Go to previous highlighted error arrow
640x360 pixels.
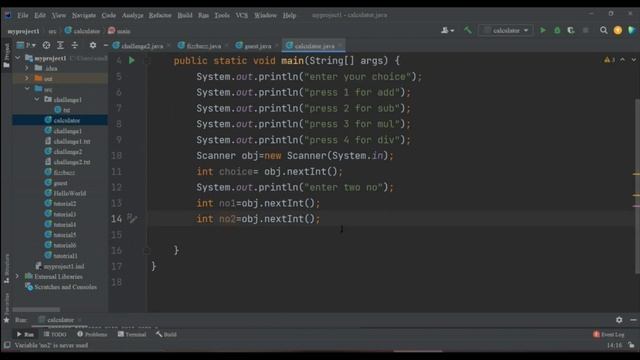[x=622, y=60]
